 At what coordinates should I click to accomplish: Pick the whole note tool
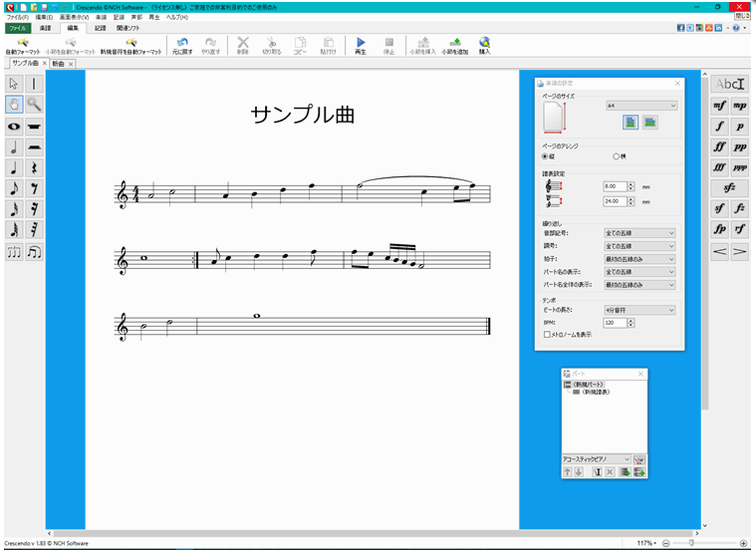(x=14, y=127)
